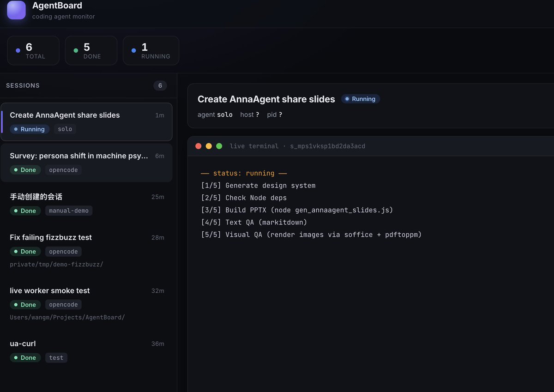The height and width of the screenshot is (392, 554).
Task: Click the coding agent monitor subtitle
Action: [64, 17]
